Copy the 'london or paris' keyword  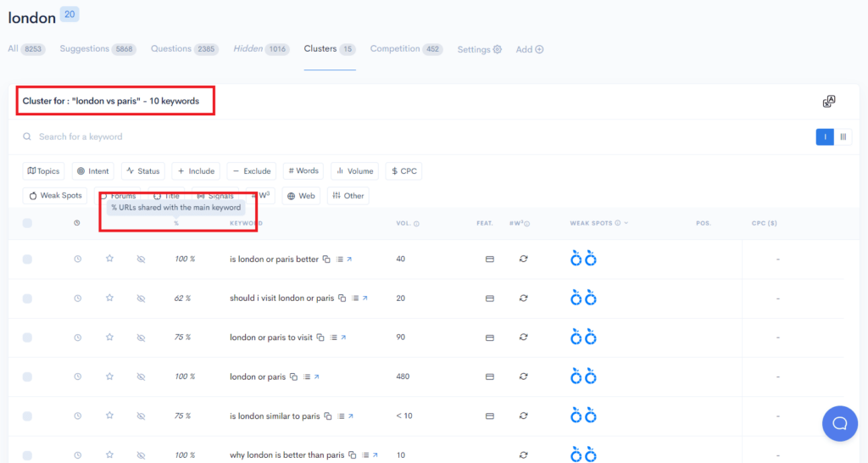(x=294, y=377)
